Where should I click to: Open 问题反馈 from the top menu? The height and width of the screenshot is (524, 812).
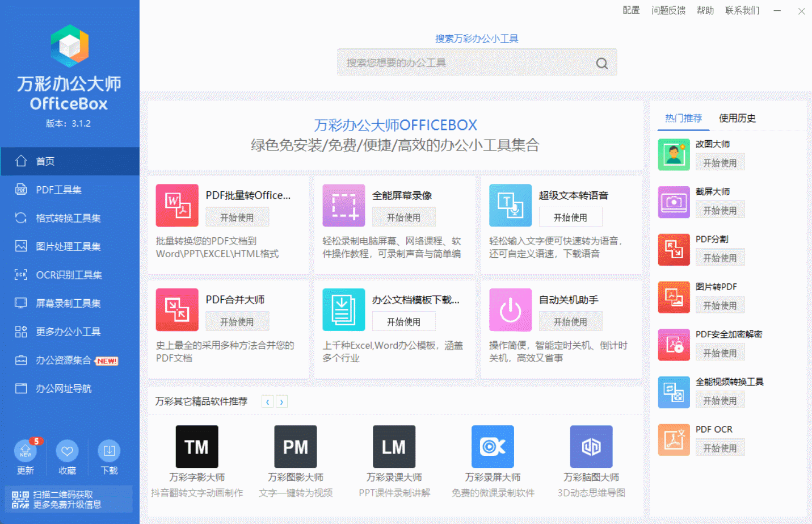tap(668, 10)
